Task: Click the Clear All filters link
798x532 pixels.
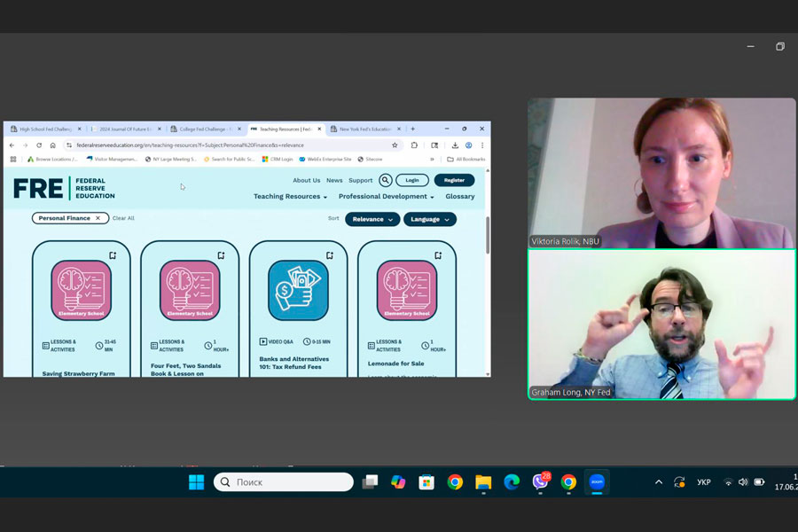Action: click(x=123, y=218)
